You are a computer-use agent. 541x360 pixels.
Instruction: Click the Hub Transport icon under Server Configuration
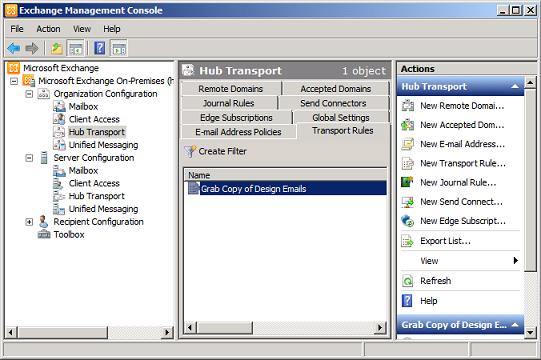[x=59, y=196]
